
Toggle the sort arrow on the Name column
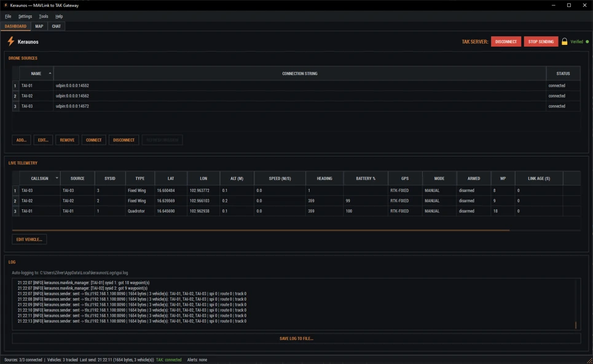tap(50, 73)
